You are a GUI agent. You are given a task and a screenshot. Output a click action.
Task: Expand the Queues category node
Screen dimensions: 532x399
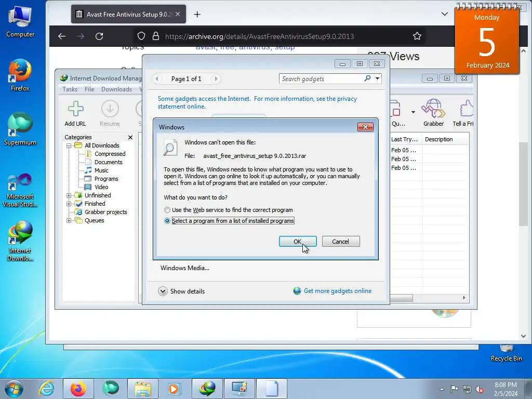tap(69, 220)
